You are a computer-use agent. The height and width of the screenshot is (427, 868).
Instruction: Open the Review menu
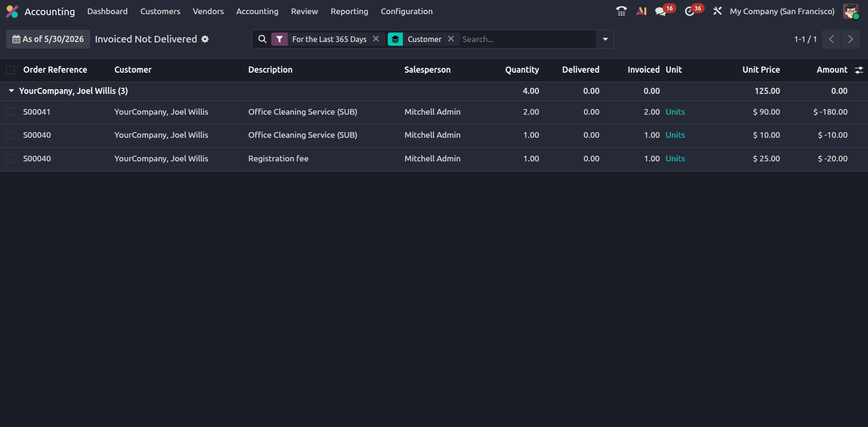point(305,11)
